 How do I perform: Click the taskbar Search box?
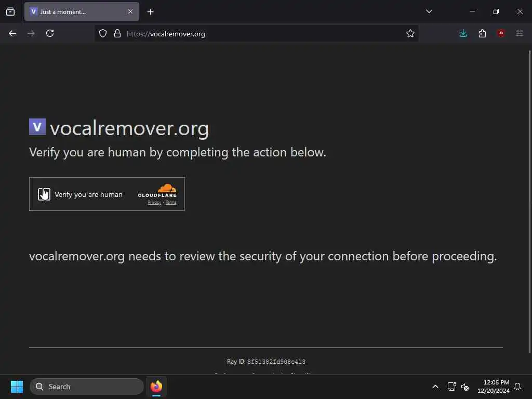pyautogui.click(x=87, y=387)
